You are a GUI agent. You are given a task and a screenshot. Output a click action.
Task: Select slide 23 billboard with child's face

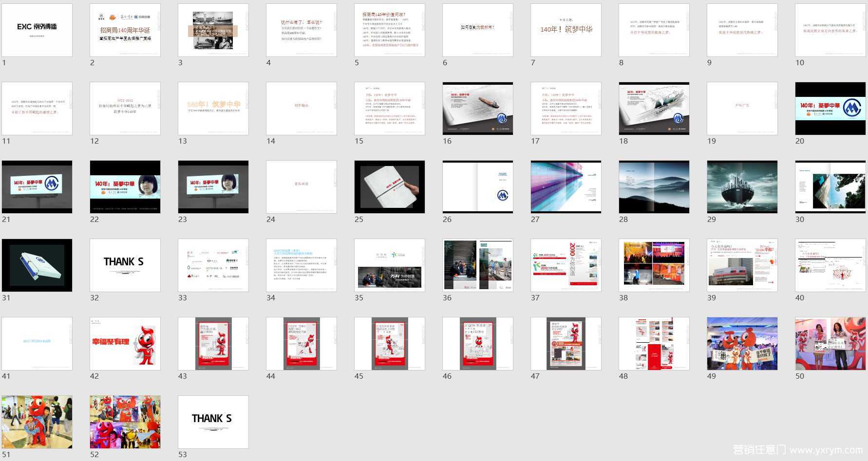pos(213,187)
